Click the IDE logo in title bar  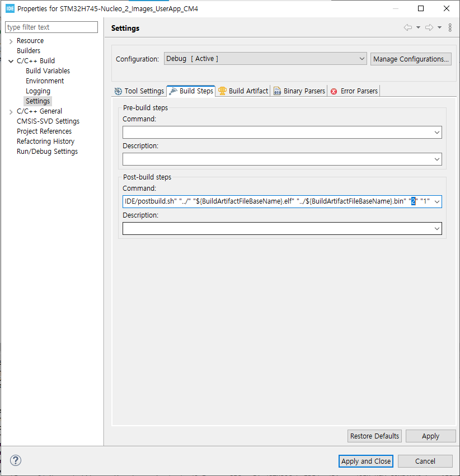(x=10, y=8)
